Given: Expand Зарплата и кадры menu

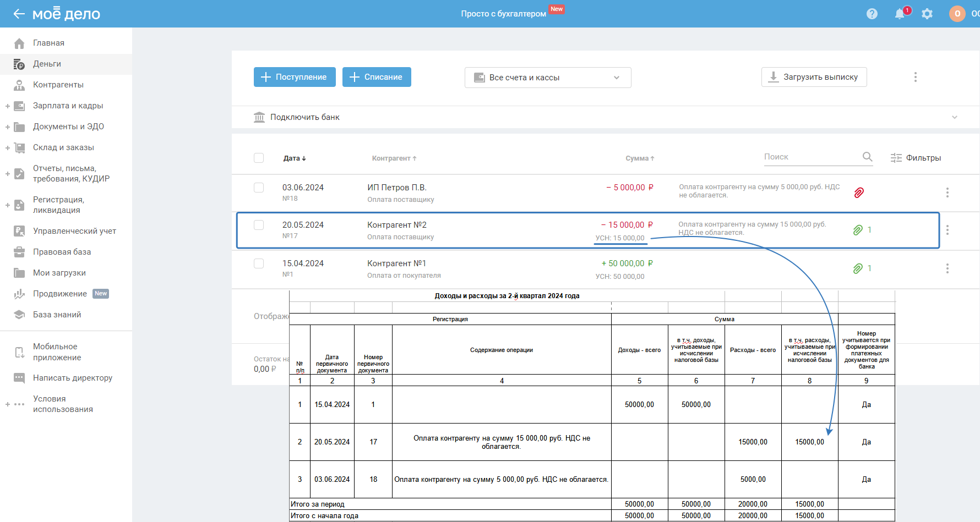Looking at the screenshot, I should (x=8, y=106).
